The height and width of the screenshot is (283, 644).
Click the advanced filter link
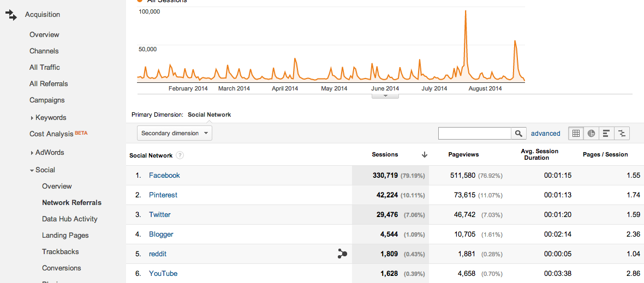pyautogui.click(x=545, y=134)
